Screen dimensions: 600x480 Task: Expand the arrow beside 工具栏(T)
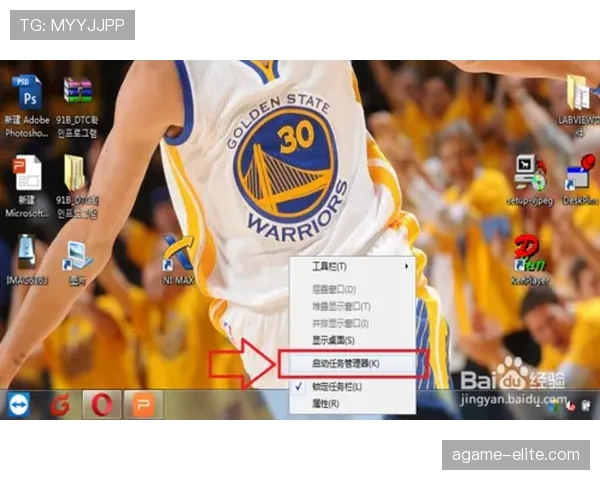406,266
